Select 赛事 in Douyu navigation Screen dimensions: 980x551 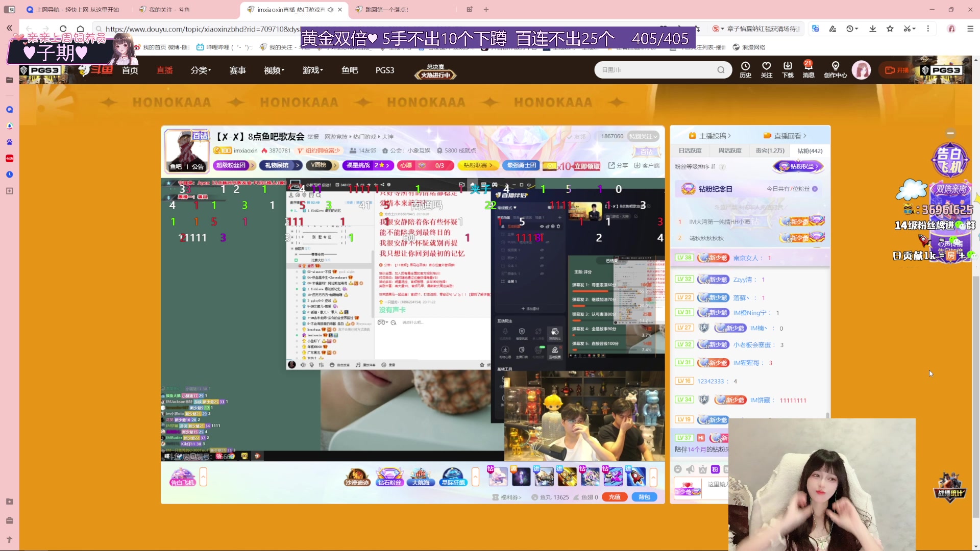coord(237,70)
